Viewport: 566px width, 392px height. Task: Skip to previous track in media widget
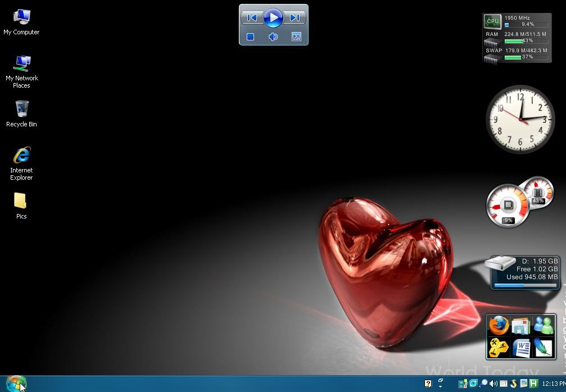pyautogui.click(x=252, y=18)
